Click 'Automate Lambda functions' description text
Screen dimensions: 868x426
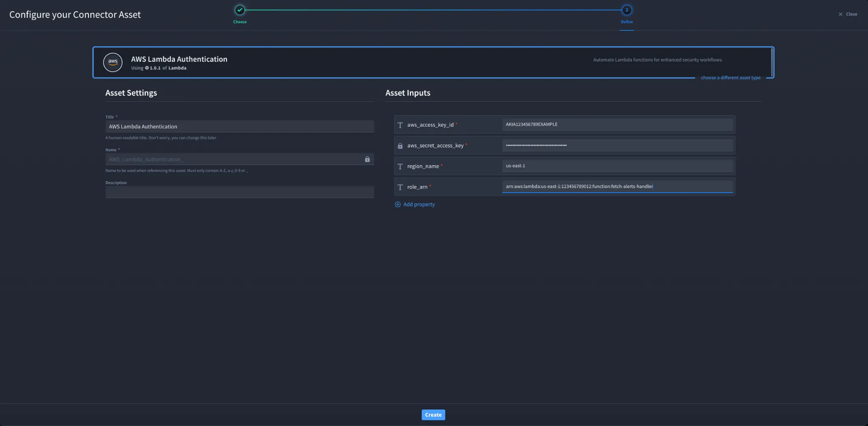point(658,60)
